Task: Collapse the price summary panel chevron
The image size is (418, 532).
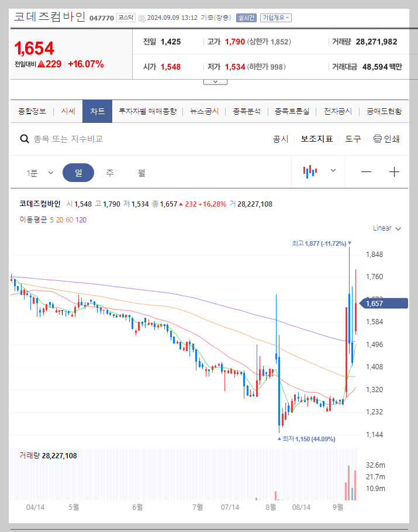Action: [215, 81]
